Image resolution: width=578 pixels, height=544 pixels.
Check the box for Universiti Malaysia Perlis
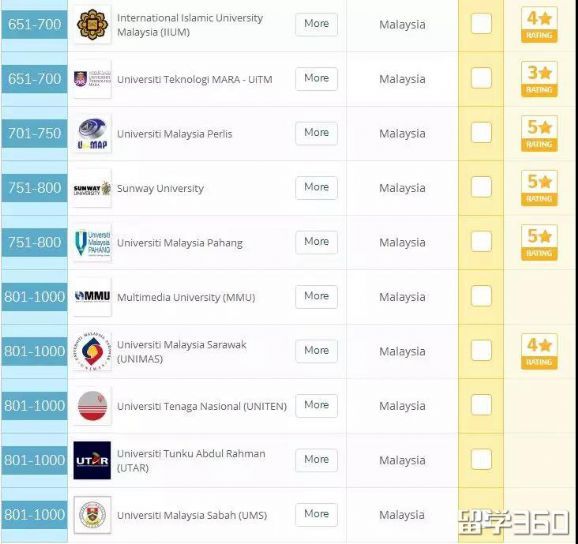[x=481, y=133]
